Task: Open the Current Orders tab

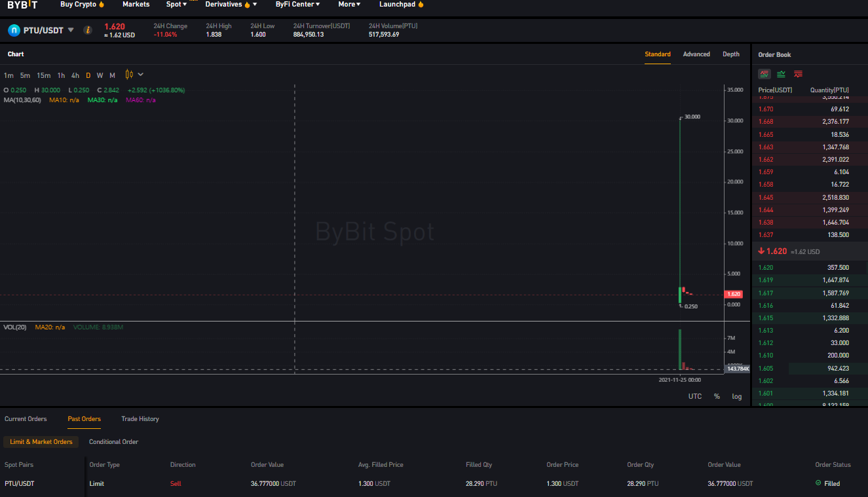Action: point(26,419)
